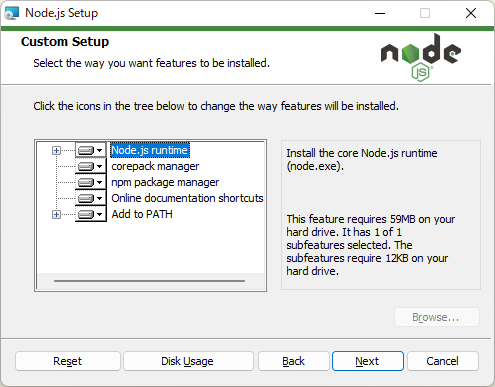The height and width of the screenshot is (387, 495).
Task: Click the Reset button
Action: [68, 361]
